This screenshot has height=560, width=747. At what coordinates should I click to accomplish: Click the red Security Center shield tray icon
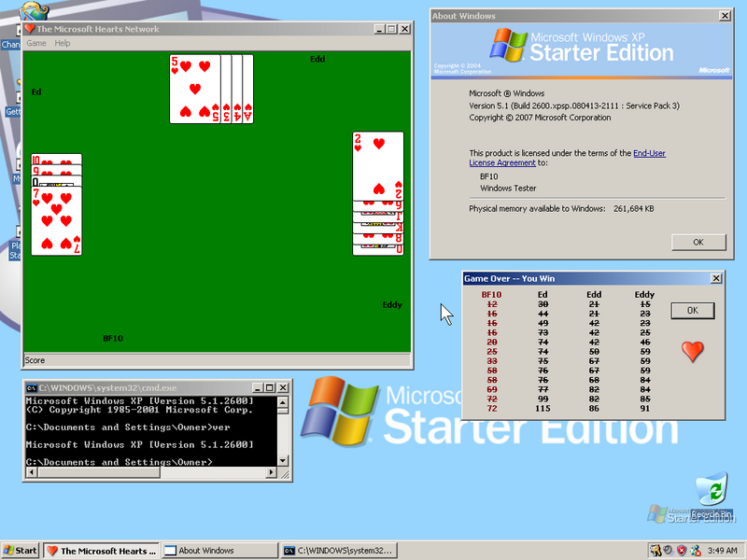682,551
